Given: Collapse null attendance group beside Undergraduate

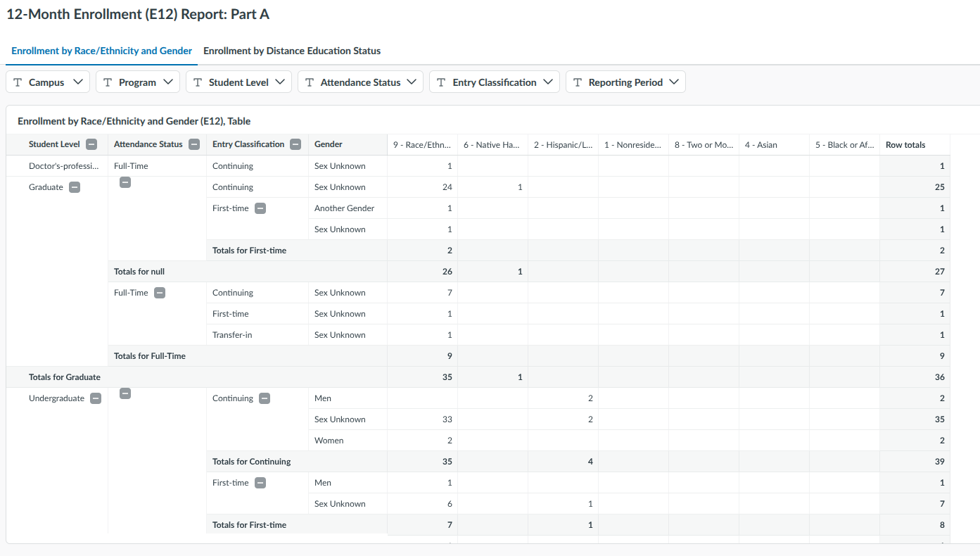Looking at the screenshot, I should (125, 393).
